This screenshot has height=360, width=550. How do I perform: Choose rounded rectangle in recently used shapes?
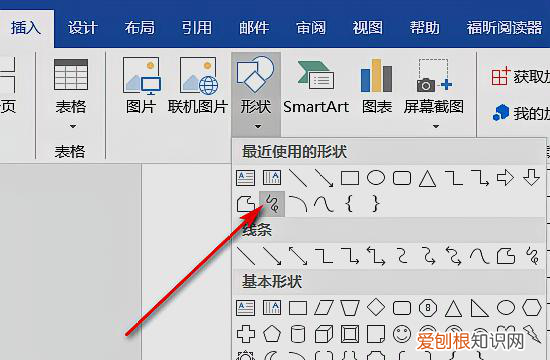(x=402, y=178)
